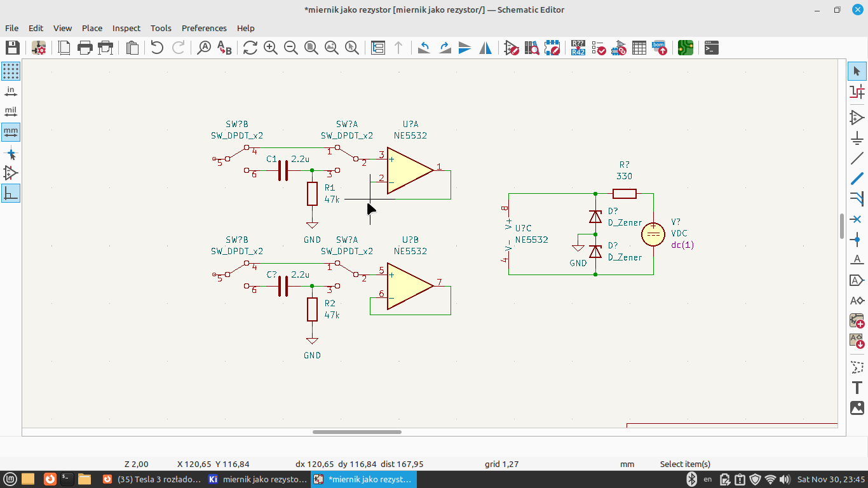Image resolution: width=868 pixels, height=488 pixels.
Task: Annotate schematic symbols R?? to R42
Action: click(578, 48)
